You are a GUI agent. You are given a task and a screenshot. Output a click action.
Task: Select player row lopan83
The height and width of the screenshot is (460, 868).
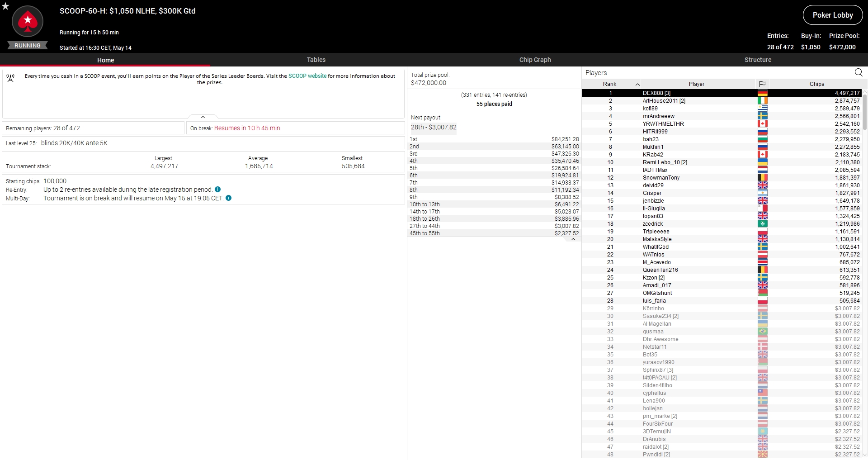pos(722,216)
